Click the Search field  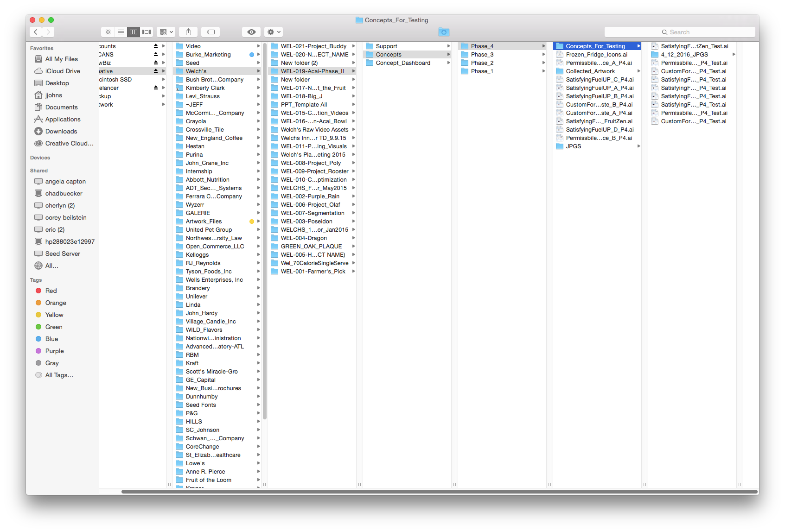(680, 32)
